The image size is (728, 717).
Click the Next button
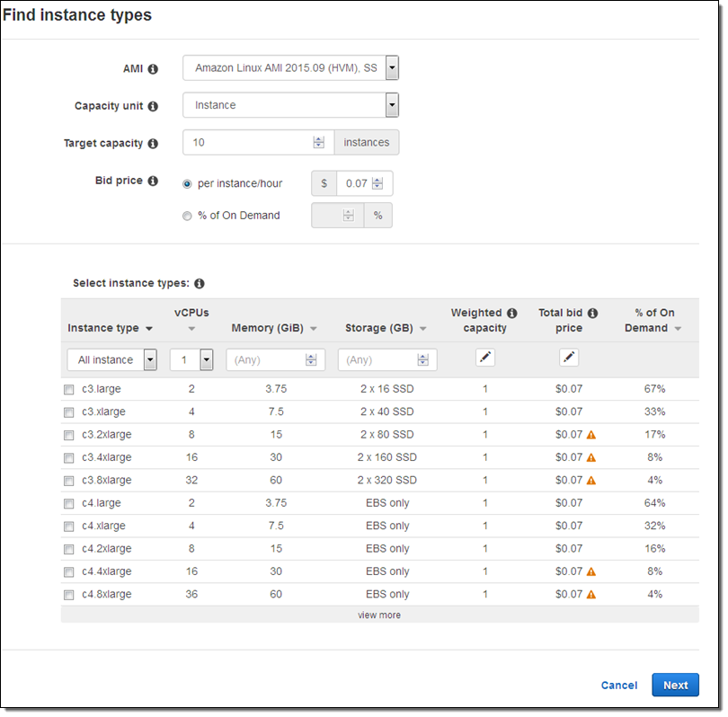[675, 685]
